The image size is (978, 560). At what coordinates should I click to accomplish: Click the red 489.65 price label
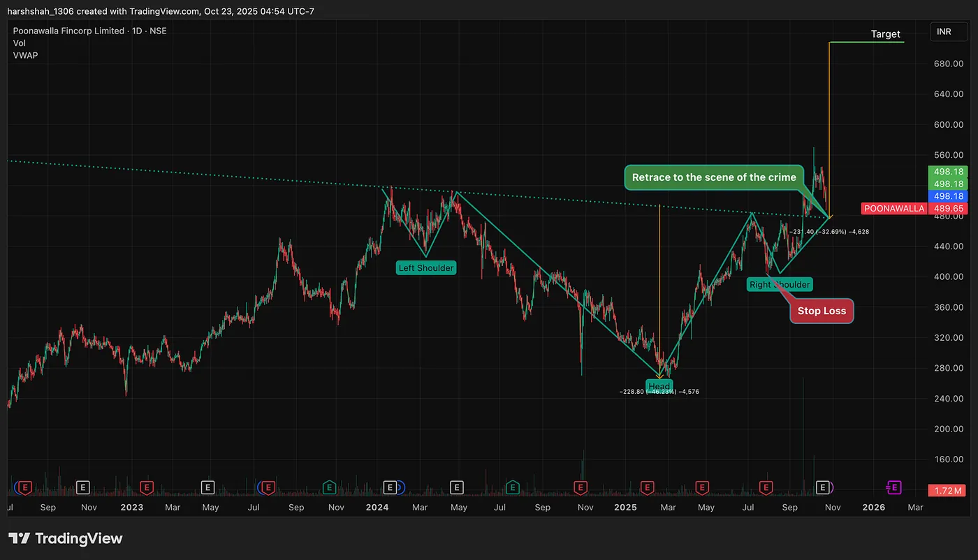coord(947,208)
